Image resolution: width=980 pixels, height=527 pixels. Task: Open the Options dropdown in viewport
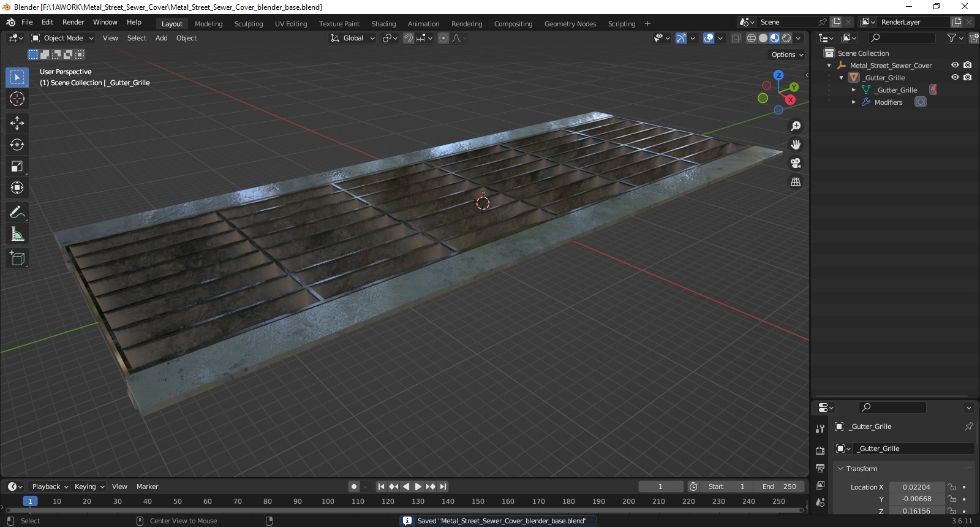[x=787, y=55]
